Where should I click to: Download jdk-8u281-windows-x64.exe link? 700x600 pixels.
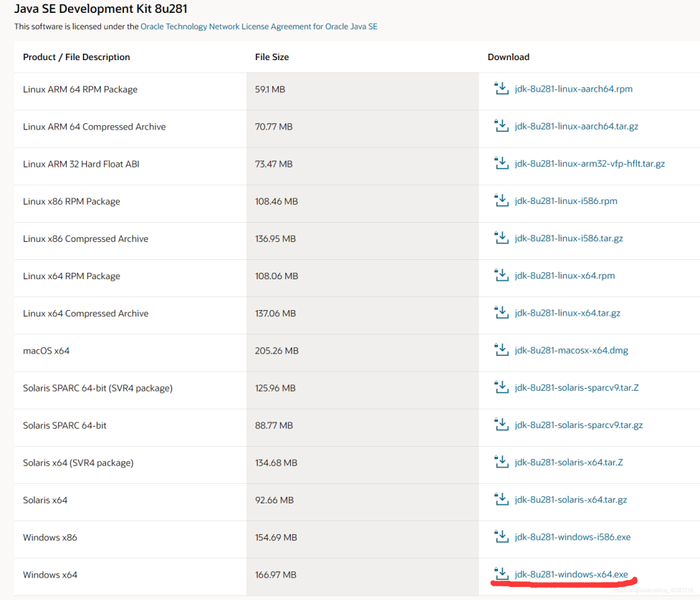[572, 574]
